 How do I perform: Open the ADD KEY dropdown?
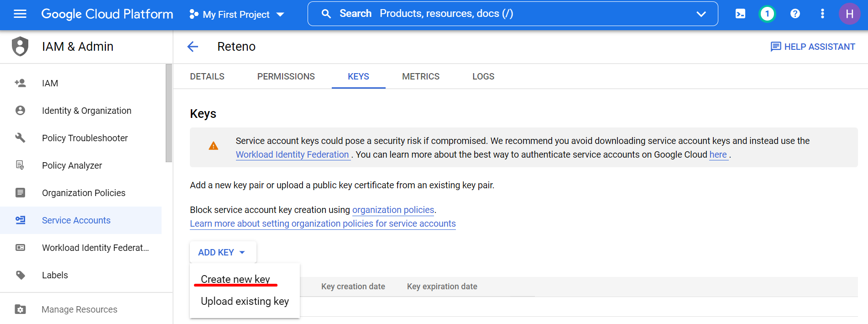[222, 252]
